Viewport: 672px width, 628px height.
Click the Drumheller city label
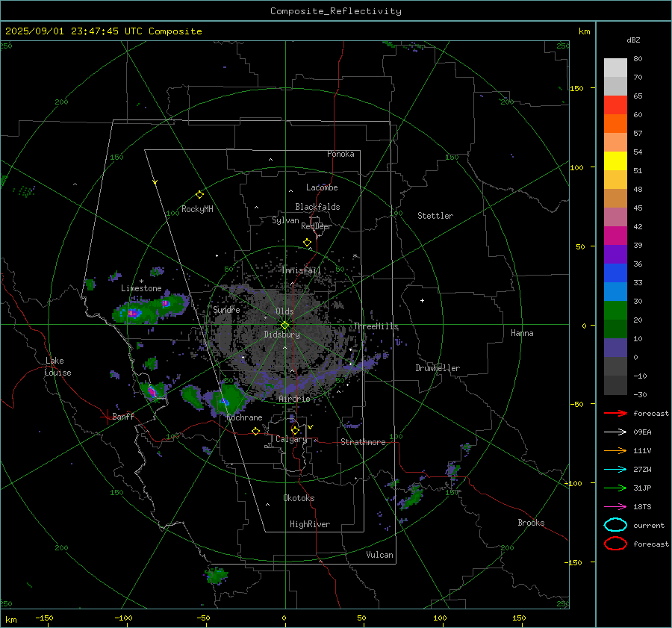(x=438, y=368)
